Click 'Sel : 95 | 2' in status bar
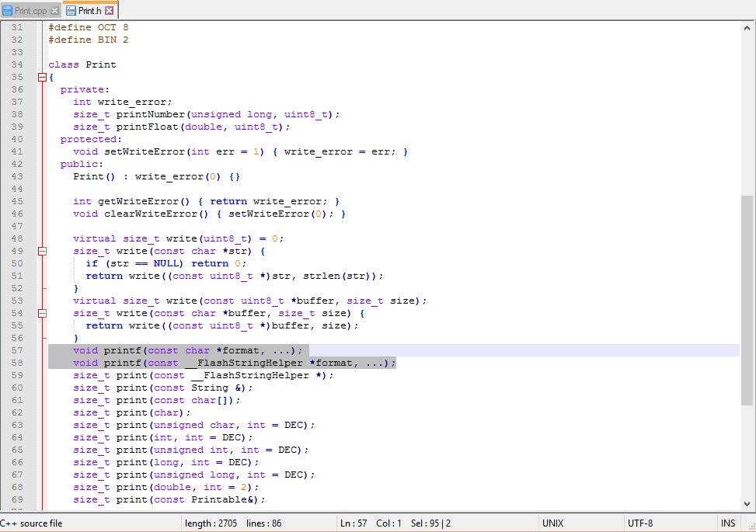Screen dimensions: 756x532 pos(430,523)
